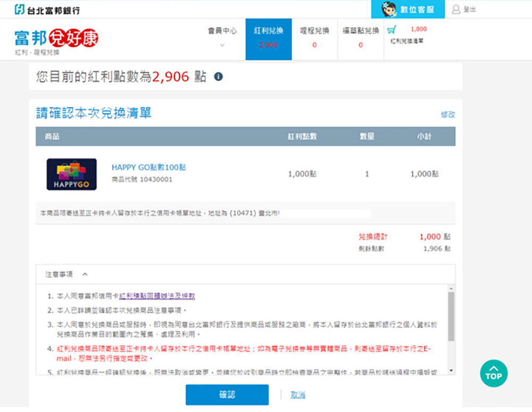Select the 哩程兌換 tab

pos(314,39)
